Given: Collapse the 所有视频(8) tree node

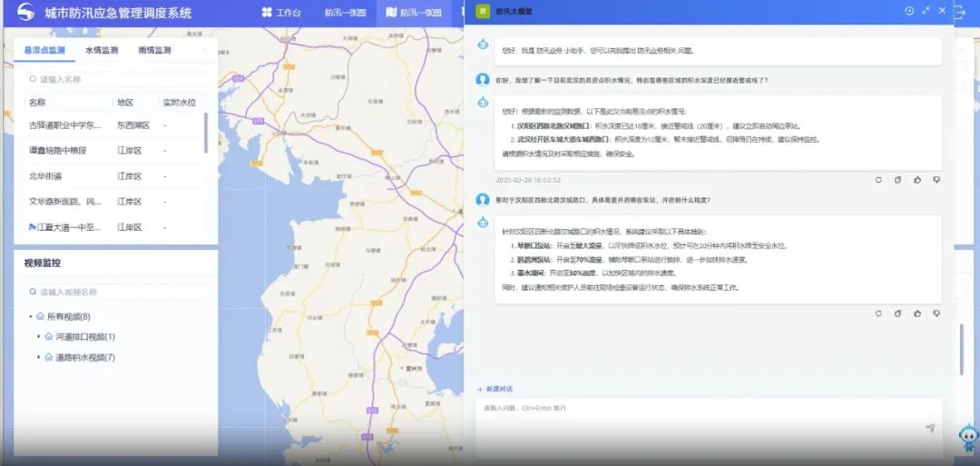Looking at the screenshot, I should tap(31, 317).
